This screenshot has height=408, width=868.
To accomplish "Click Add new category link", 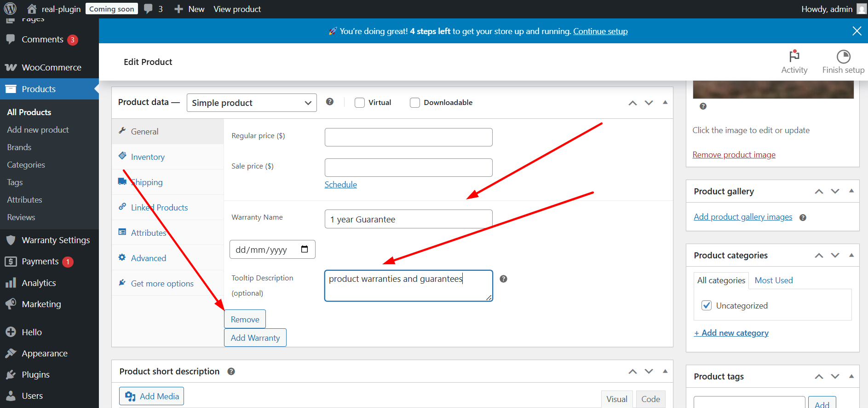I will (731, 333).
